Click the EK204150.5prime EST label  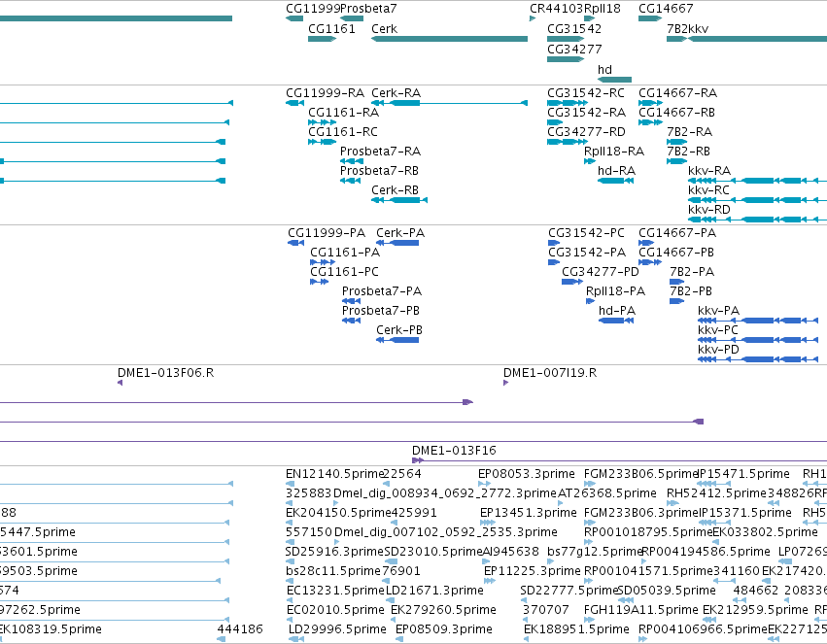click(338, 513)
